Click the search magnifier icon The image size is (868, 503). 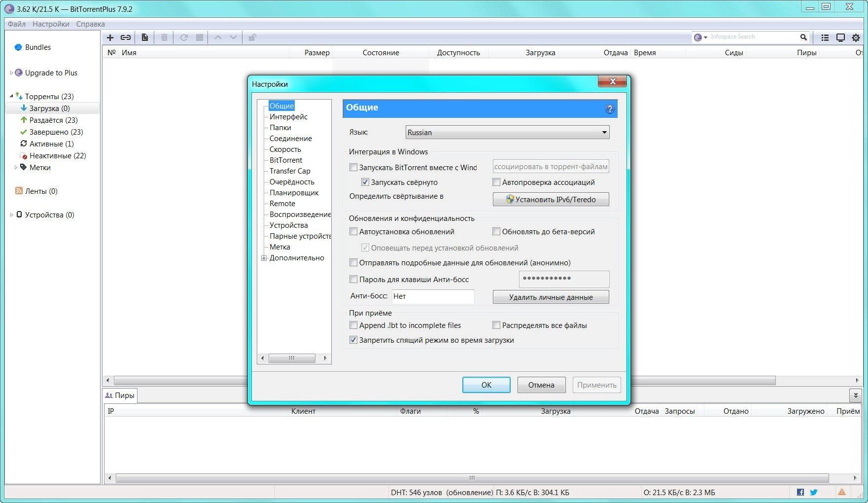point(803,37)
